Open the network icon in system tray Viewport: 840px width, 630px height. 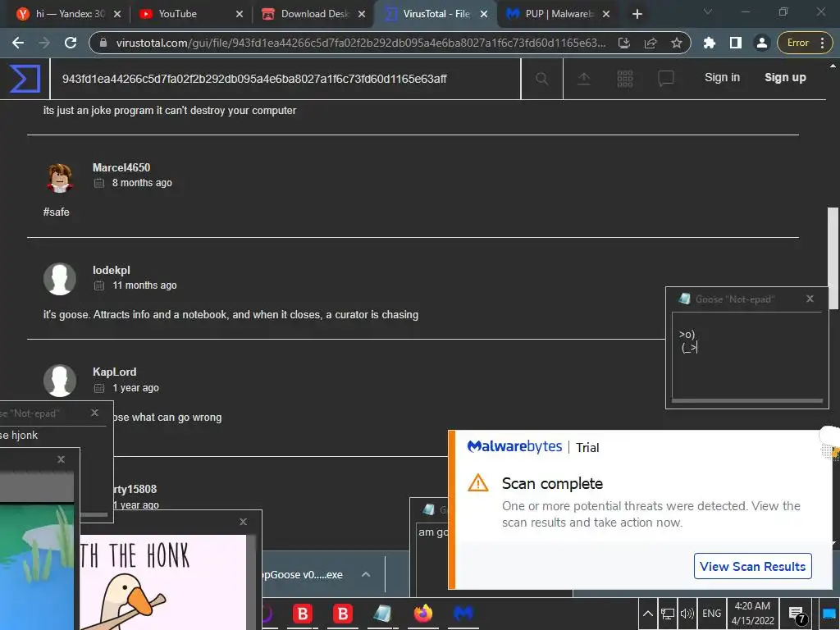click(x=667, y=614)
